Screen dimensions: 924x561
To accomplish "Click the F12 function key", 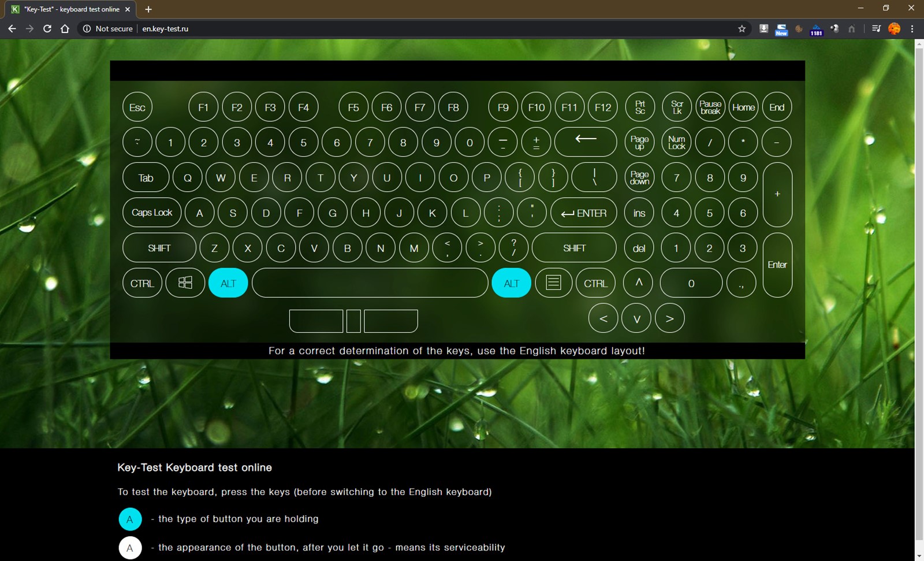I will [603, 107].
